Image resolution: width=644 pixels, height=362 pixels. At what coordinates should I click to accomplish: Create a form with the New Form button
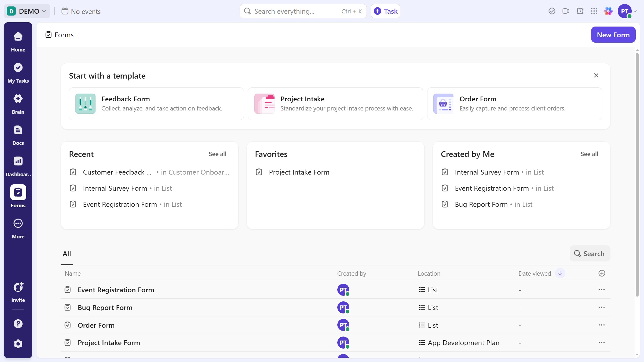pyautogui.click(x=613, y=35)
